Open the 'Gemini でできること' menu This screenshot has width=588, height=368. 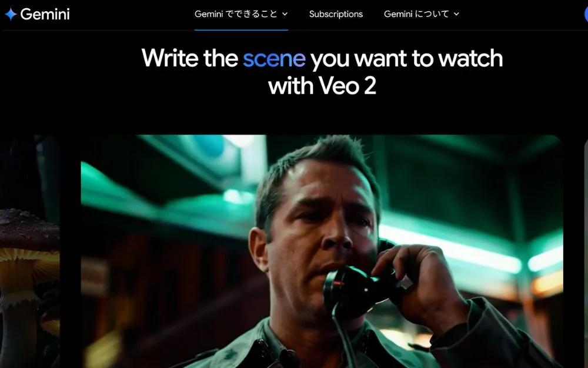tap(241, 14)
